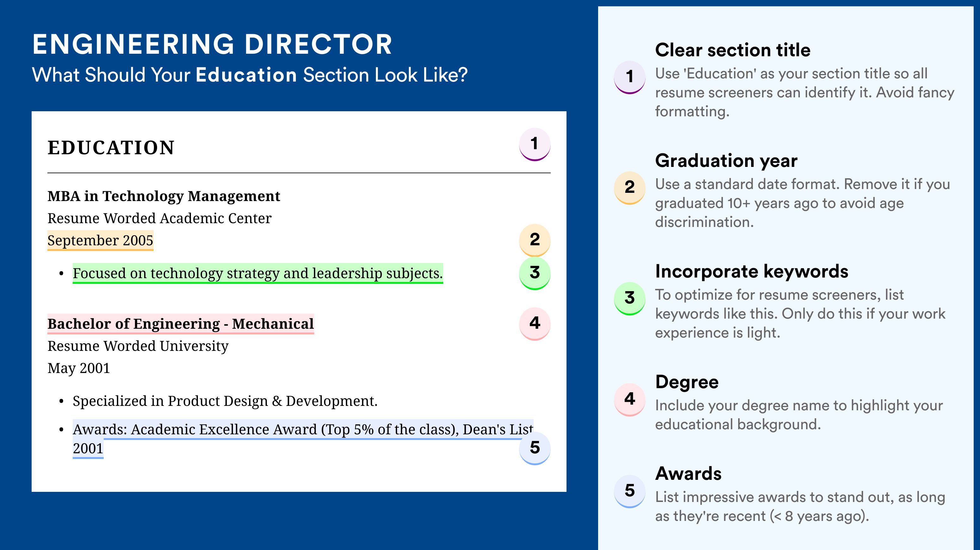Click the blue number 5 badge in the resume
Viewport: 980px width, 550px height.
click(535, 448)
